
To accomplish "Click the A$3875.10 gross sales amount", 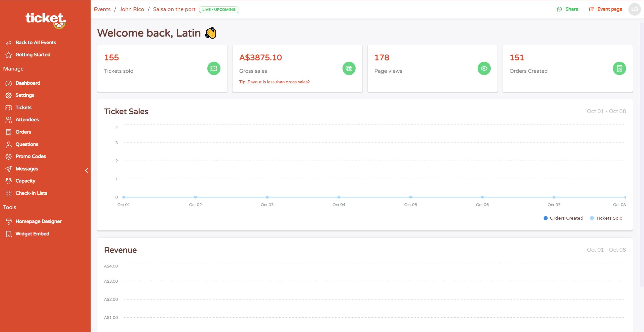I will [260, 58].
